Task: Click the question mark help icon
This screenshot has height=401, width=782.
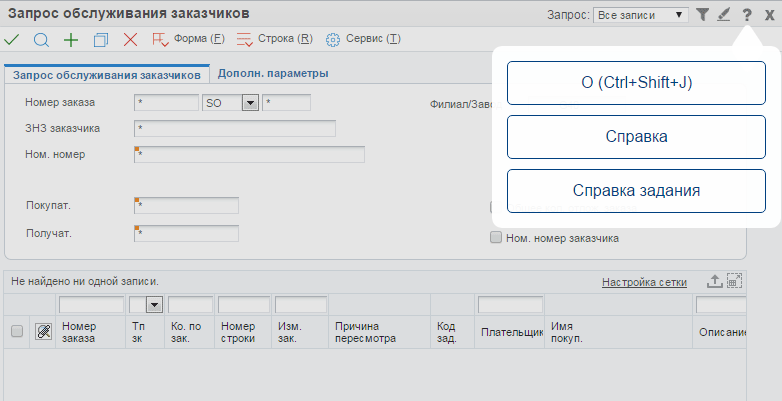Action: click(x=746, y=15)
